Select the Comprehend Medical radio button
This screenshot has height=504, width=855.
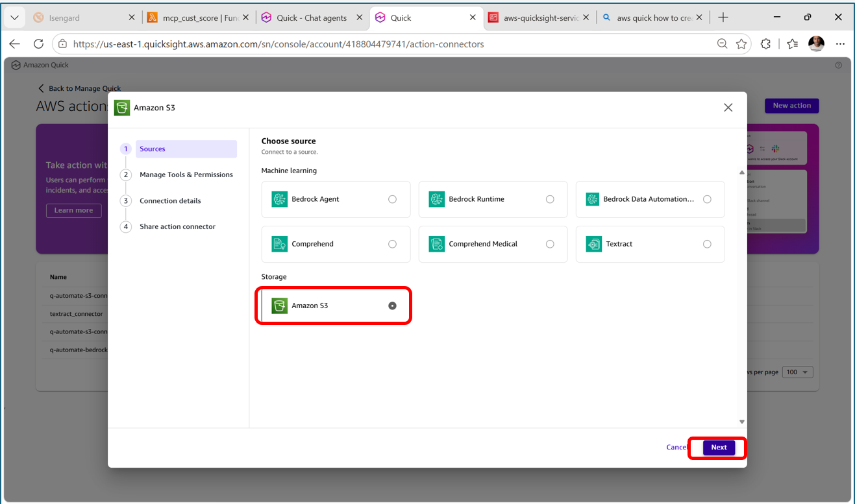click(x=550, y=244)
